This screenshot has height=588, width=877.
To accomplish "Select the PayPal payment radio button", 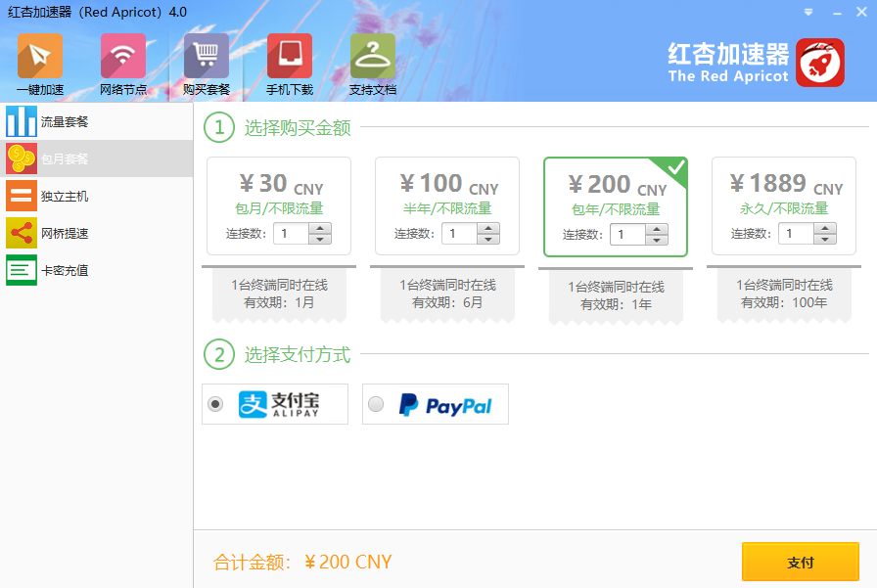I will point(376,404).
